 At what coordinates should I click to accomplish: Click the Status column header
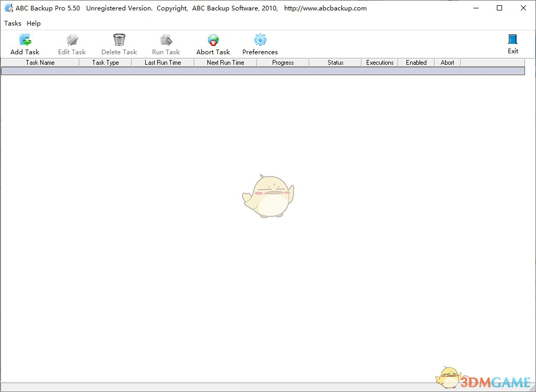pos(335,62)
